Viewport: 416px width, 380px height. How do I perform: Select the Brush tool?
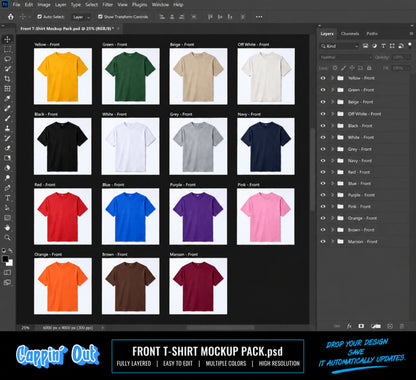7,118
